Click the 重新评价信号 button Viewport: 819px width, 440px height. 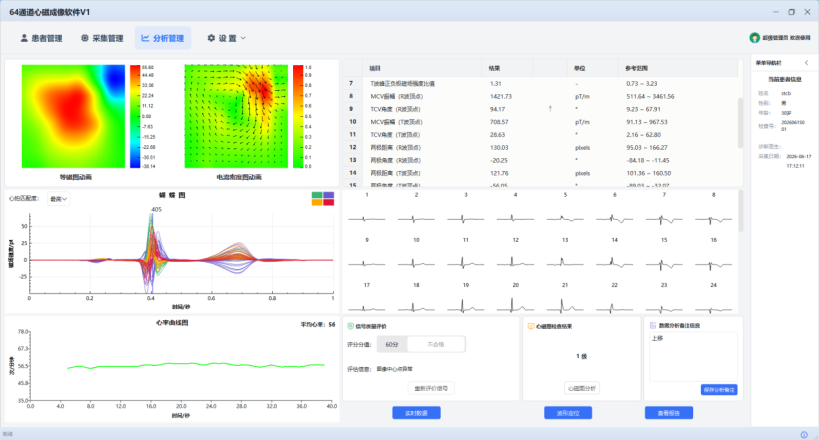click(x=431, y=388)
